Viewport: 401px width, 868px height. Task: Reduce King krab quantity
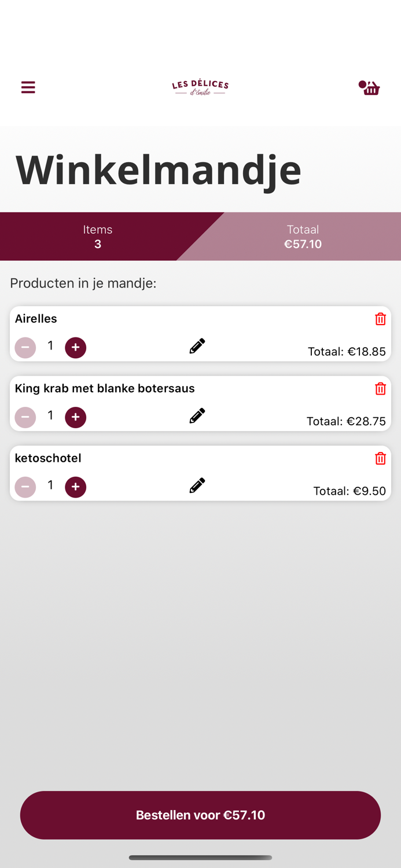click(x=25, y=417)
